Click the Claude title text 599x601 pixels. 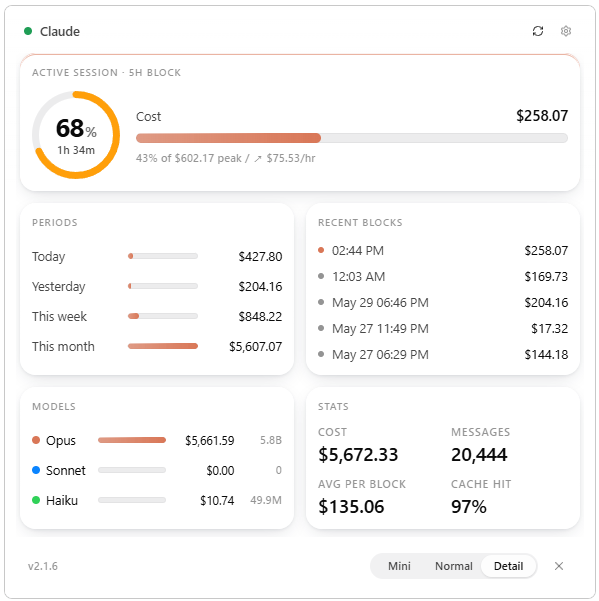(60, 31)
